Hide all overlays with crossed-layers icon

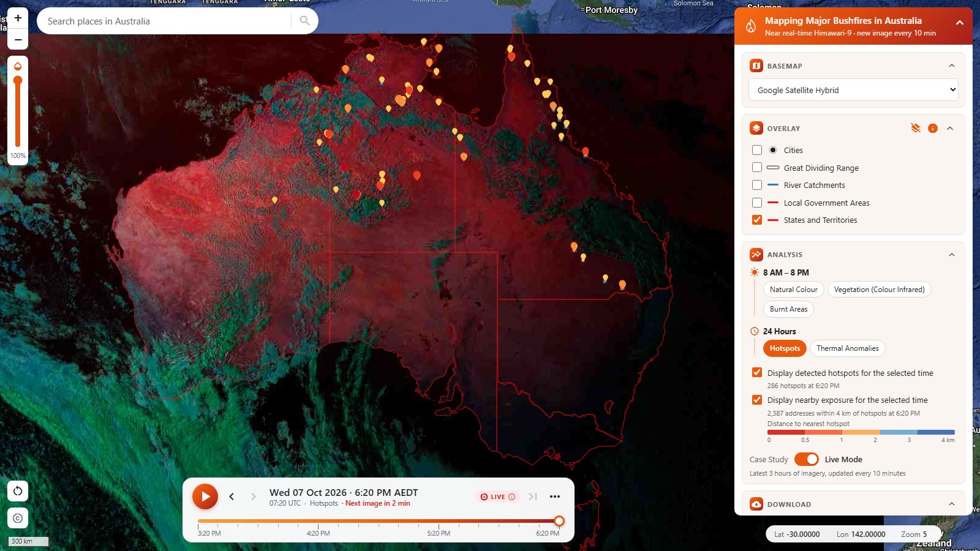[x=915, y=128]
